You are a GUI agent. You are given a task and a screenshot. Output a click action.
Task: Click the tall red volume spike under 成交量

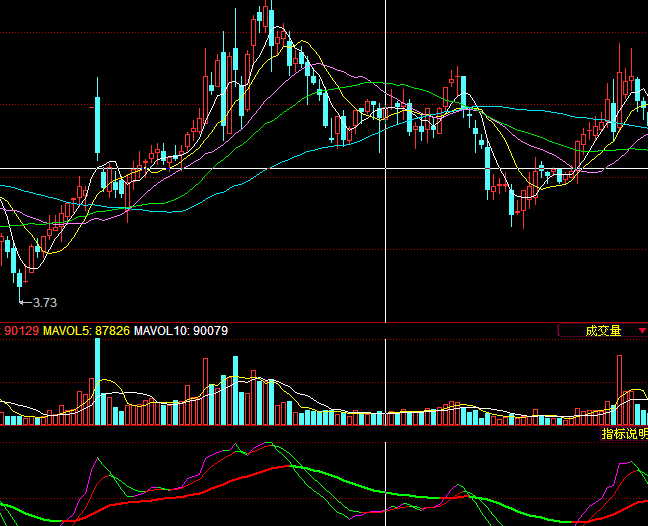click(619, 390)
